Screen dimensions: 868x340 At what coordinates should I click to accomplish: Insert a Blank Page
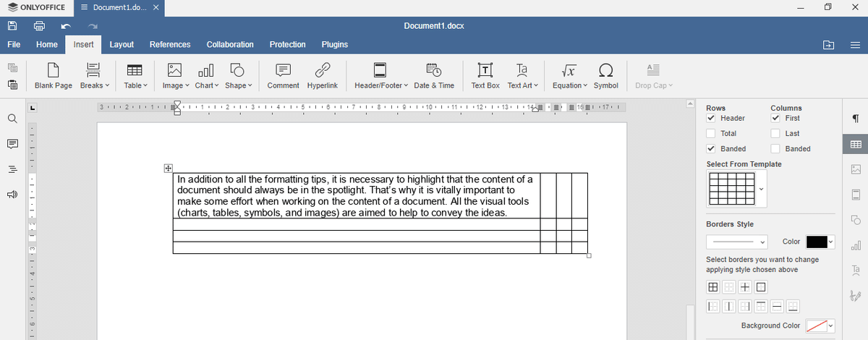pyautogui.click(x=54, y=76)
